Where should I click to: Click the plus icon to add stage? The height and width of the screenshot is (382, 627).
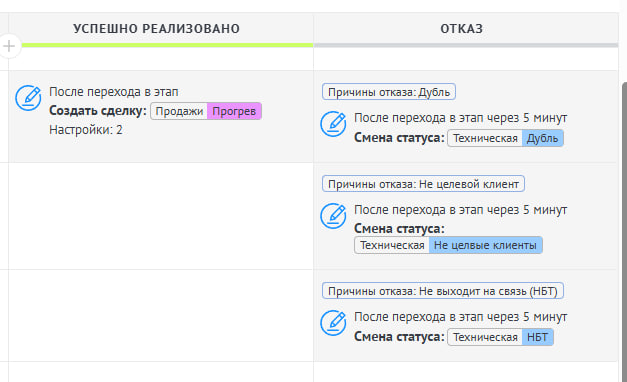click(x=8, y=46)
